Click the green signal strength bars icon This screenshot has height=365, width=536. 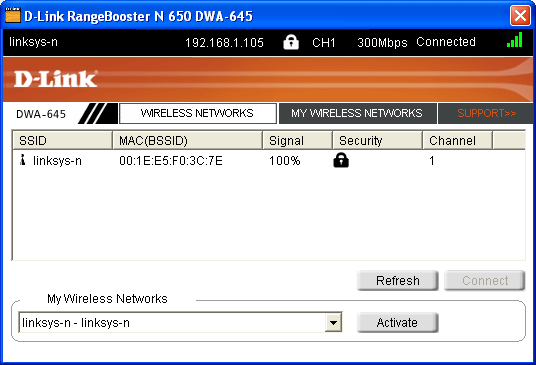click(515, 40)
